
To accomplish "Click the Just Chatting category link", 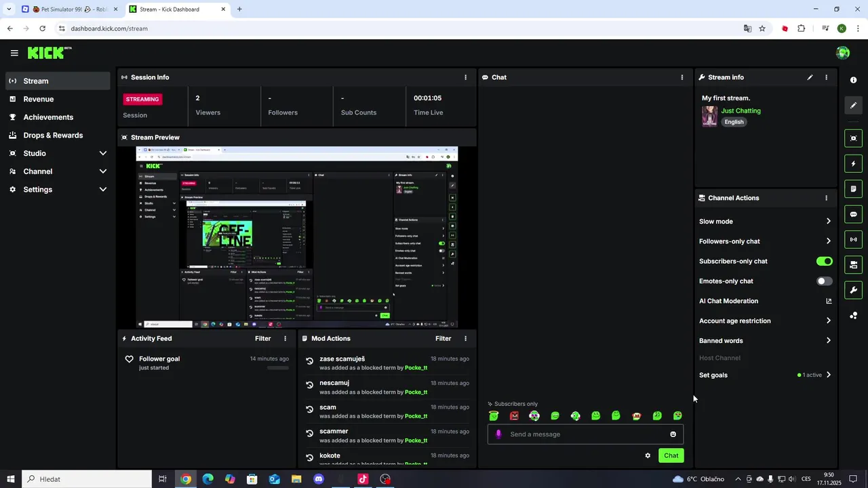I will point(741,110).
